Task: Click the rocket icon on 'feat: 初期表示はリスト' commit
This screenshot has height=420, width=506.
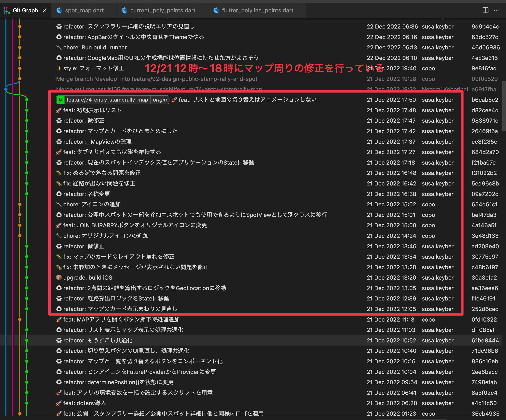Action: pyautogui.click(x=59, y=110)
